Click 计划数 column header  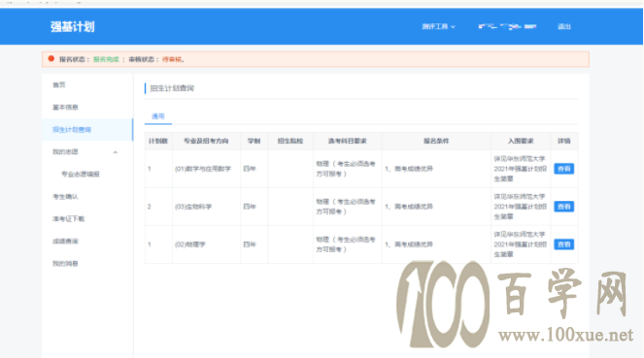click(x=158, y=141)
